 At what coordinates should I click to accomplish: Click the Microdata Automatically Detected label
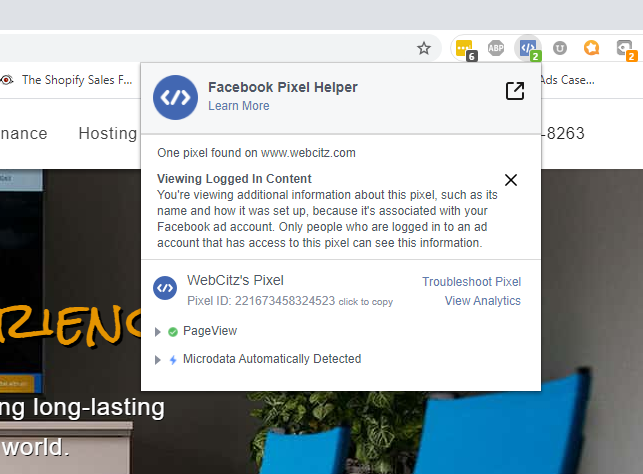[272, 359]
